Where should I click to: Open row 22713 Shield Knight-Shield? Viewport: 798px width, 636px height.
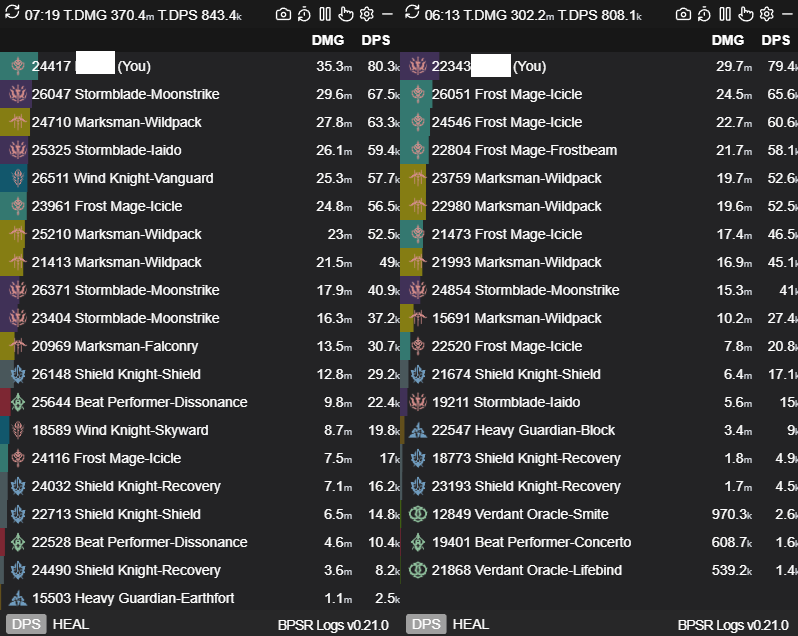tap(200, 514)
